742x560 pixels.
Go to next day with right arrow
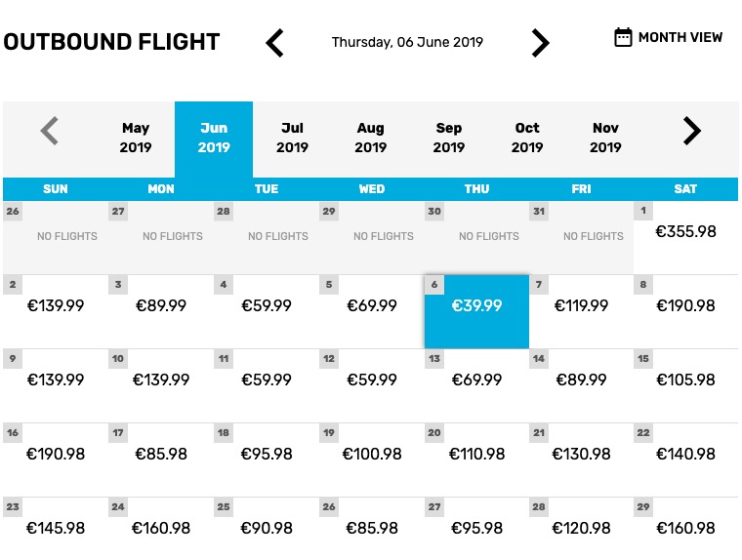[x=541, y=43]
